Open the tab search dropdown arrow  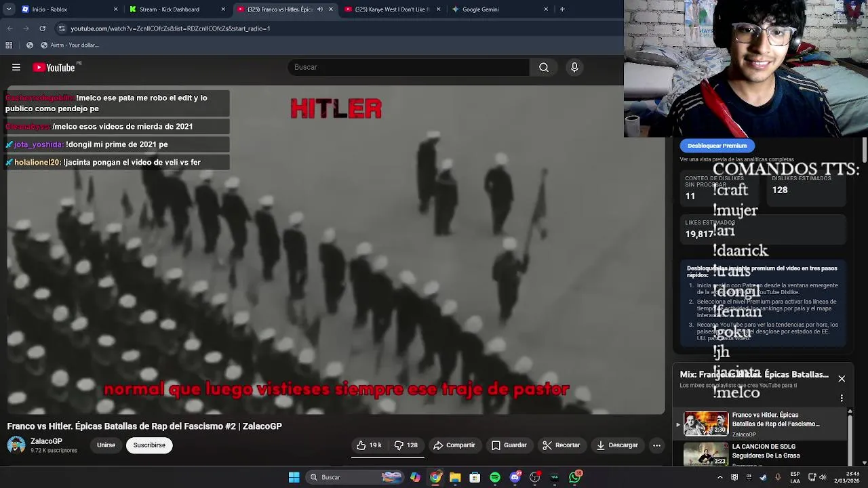(9, 9)
